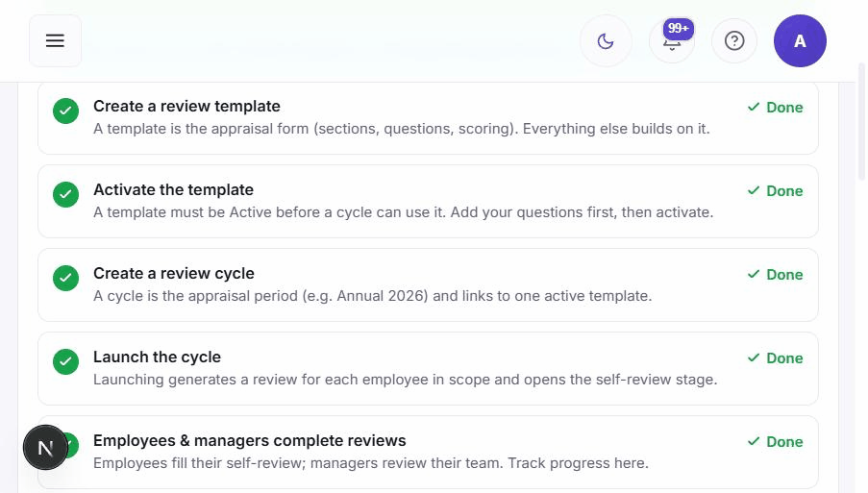Image resolution: width=868 pixels, height=493 pixels.
Task: Open the 'Create a review template' step heading
Action: (186, 107)
